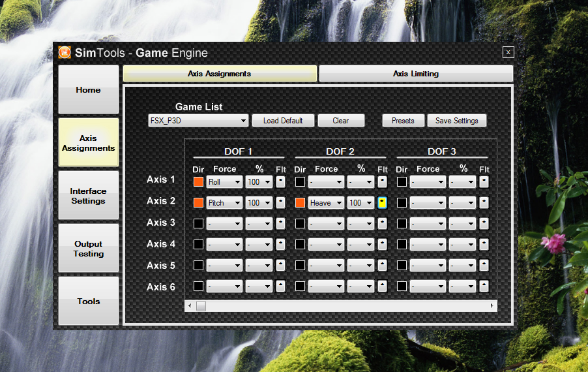Click Axis 6 DOF 1 filter button
The image size is (588, 372).
tap(280, 287)
